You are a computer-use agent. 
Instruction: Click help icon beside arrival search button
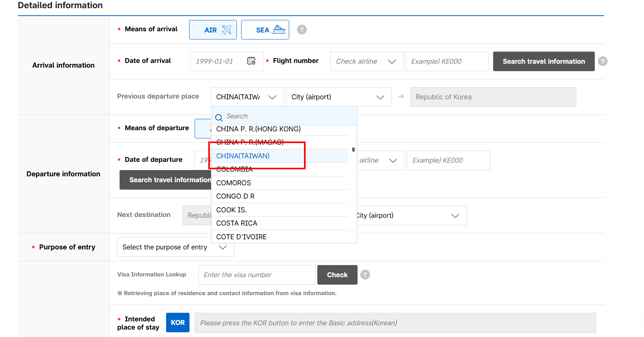[x=603, y=61]
